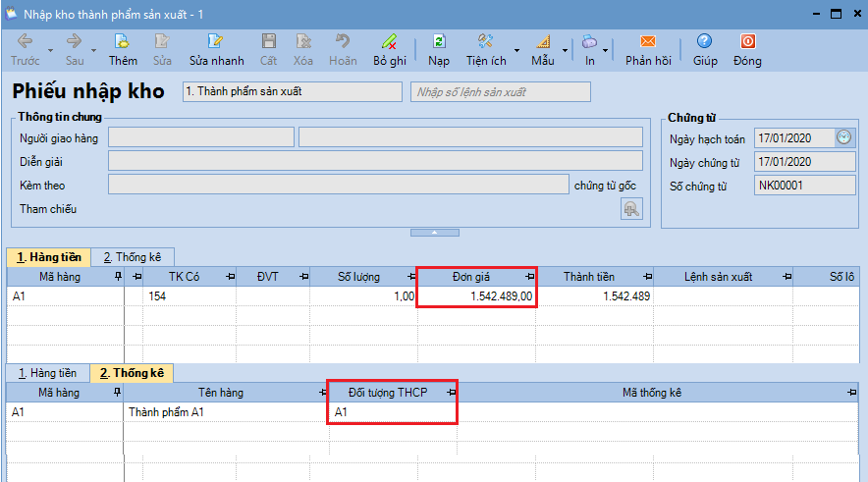Image resolution: width=868 pixels, height=482 pixels.
Task: Click the Nạp (reload) toolbar icon
Action: click(438, 42)
